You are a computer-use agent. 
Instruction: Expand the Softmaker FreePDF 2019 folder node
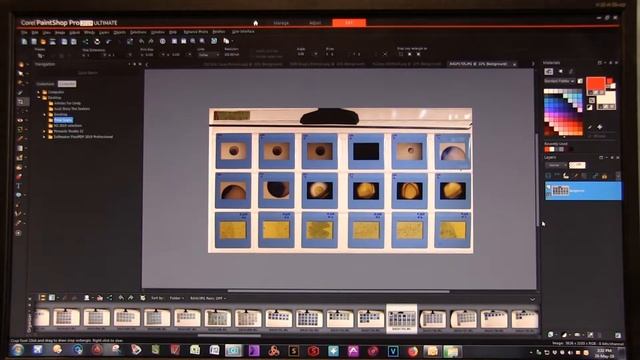(44, 137)
